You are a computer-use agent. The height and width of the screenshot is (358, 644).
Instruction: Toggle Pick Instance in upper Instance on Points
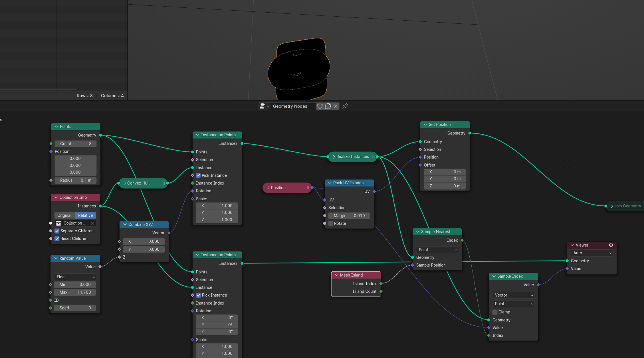pyautogui.click(x=198, y=175)
